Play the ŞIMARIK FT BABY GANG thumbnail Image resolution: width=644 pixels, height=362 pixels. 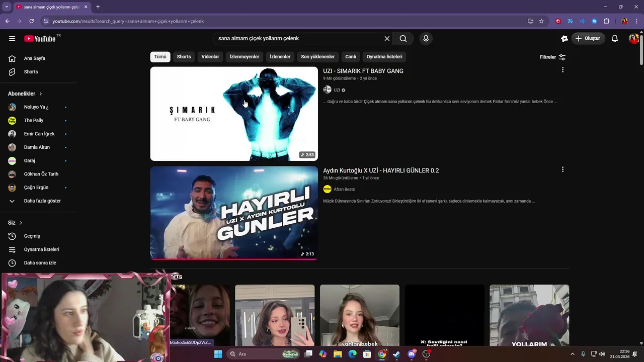(x=234, y=114)
